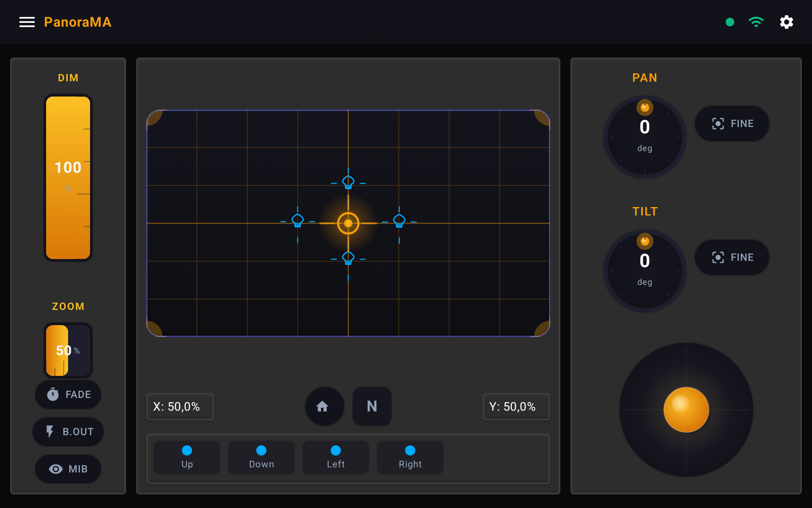
Task: Select the bottom lightbulb fixture in grid
Action: click(348, 258)
